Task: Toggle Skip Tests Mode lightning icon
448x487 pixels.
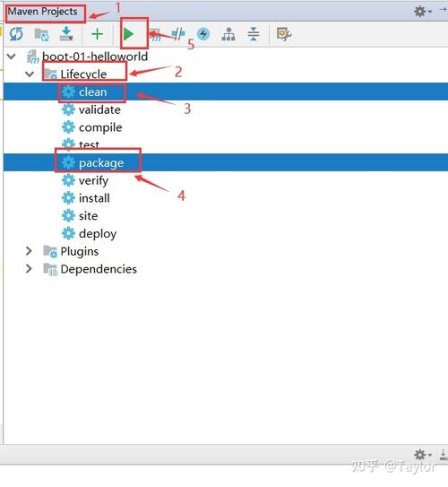Action: 203,34
